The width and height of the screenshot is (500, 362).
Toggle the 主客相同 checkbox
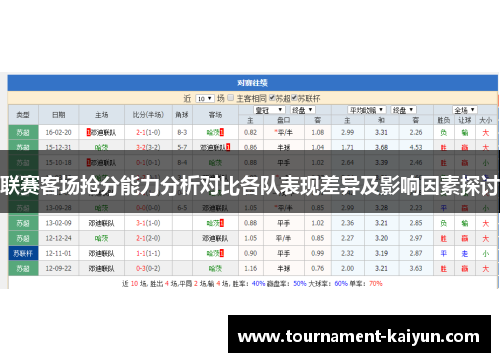[231, 98]
